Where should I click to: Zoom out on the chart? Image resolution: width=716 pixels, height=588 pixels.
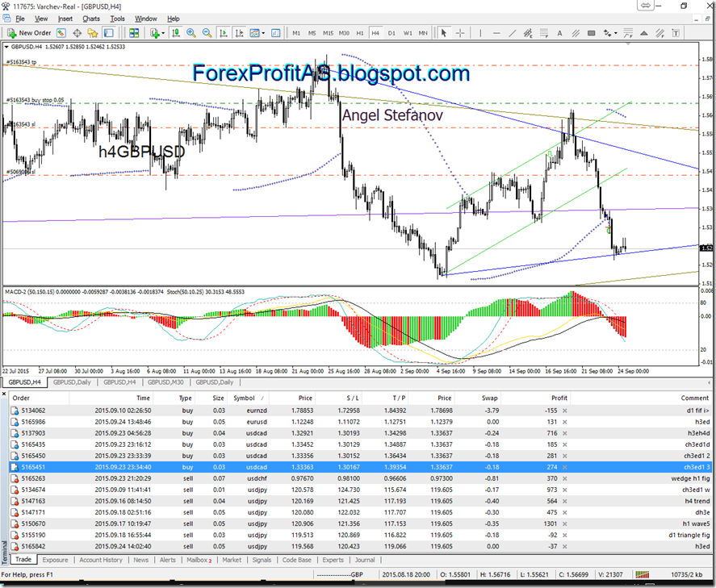tap(207, 33)
